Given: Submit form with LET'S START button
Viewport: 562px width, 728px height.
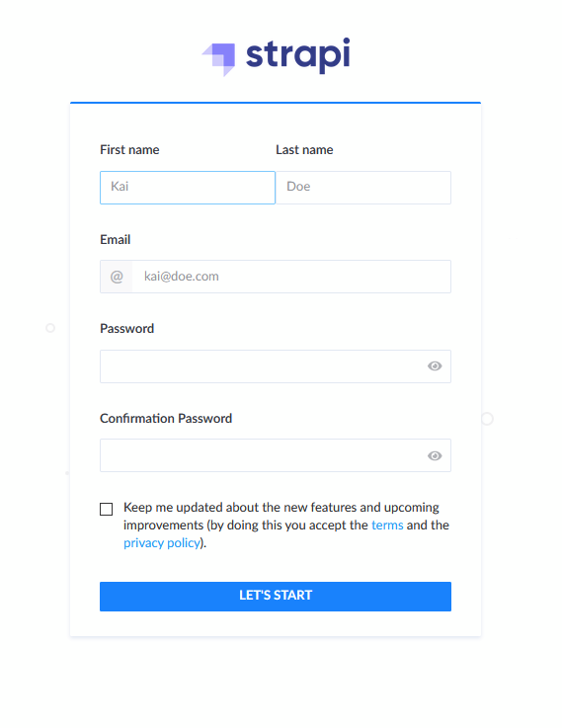Looking at the screenshot, I should [276, 597].
